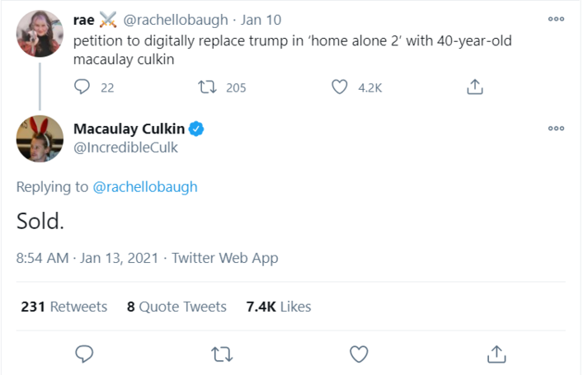Click the Twitter Web App source link
Image resolution: width=588 pixels, height=375 pixels.
225,258
